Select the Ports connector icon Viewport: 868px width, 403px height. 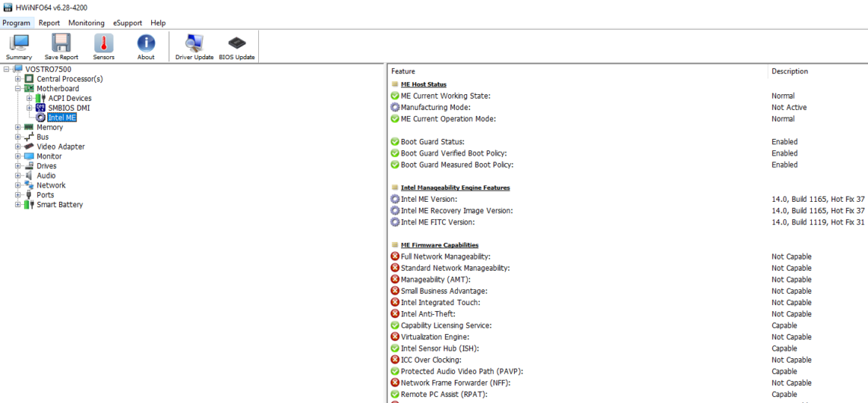coord(28,195)
